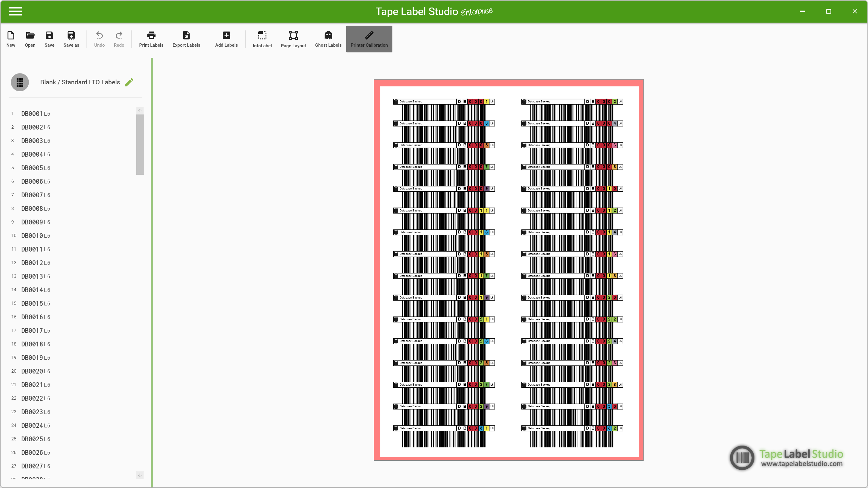Click Print Labels
Viewport: 868px width, 488px height.
click(x=151, y=39)
